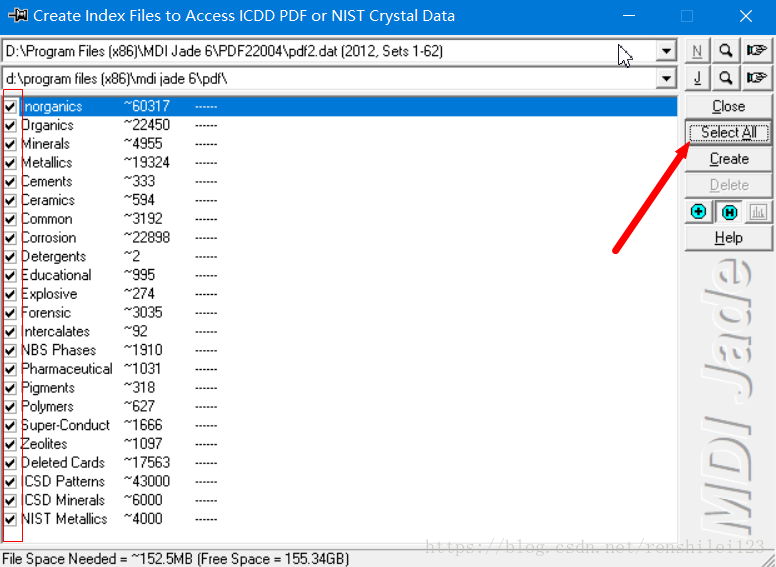The height and width of the screenshot is (567, 776).
Task: Disable the Intercalates checkbox
Action: coord(10,332)
